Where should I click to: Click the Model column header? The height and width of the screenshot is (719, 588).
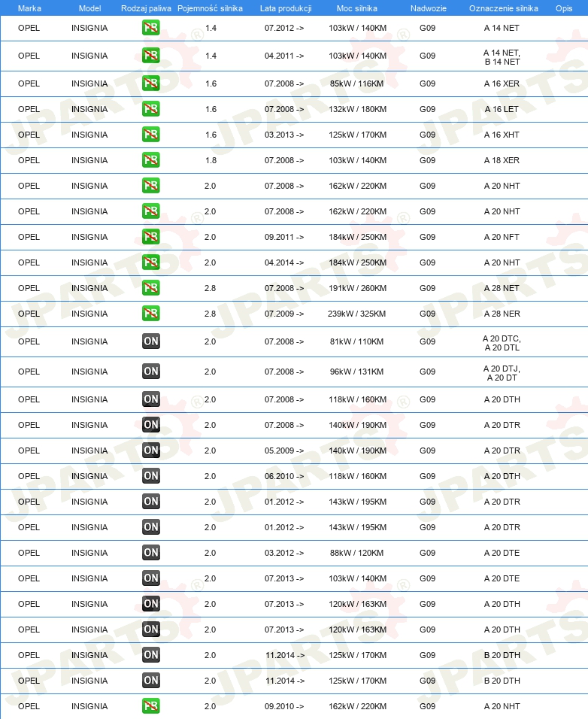89,8
